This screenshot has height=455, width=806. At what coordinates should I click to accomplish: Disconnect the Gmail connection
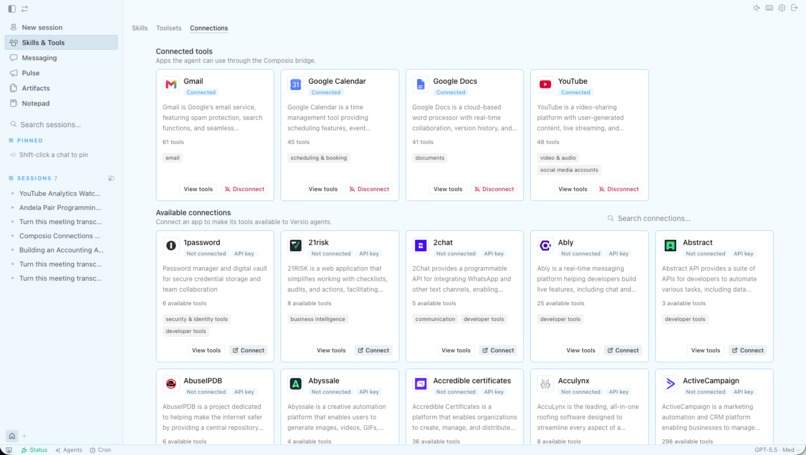(x=245, y=189)
